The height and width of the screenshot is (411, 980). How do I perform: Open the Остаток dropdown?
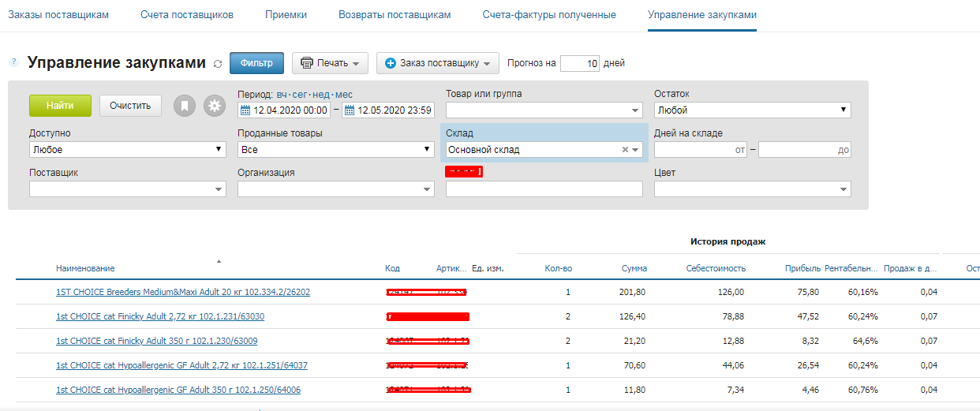752,110
